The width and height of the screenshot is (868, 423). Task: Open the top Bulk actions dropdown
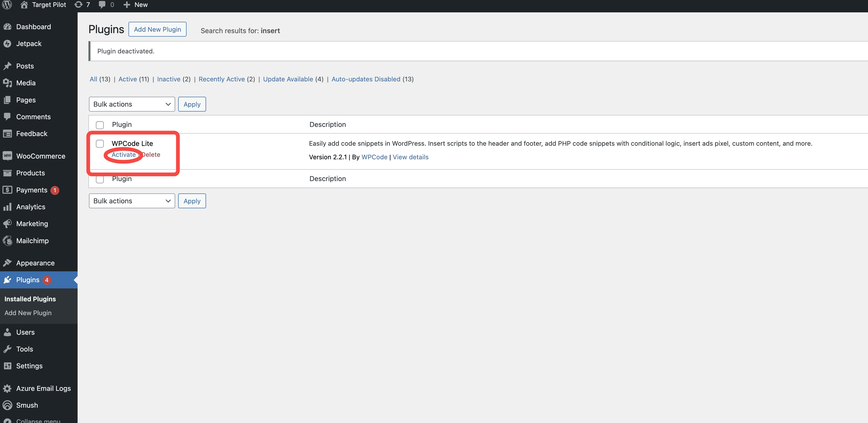click(132, 104)
